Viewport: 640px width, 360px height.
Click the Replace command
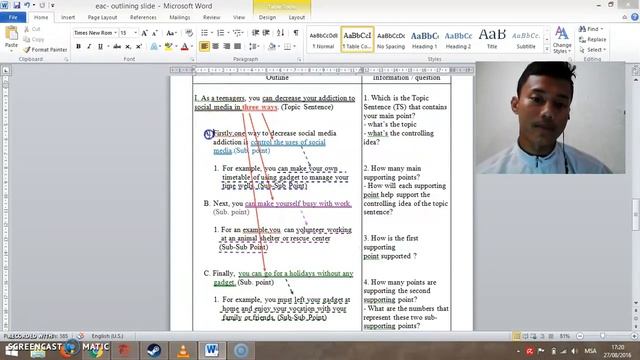(x=593, y=40)
